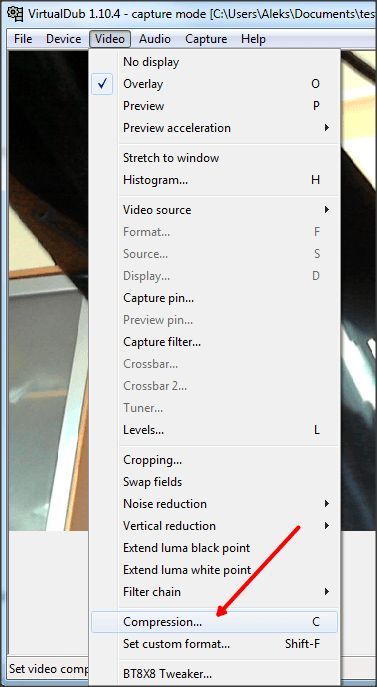This screenshot has height=687, width=377.
Task: Open the Audio menu
Action: click(x=155, y=39)
